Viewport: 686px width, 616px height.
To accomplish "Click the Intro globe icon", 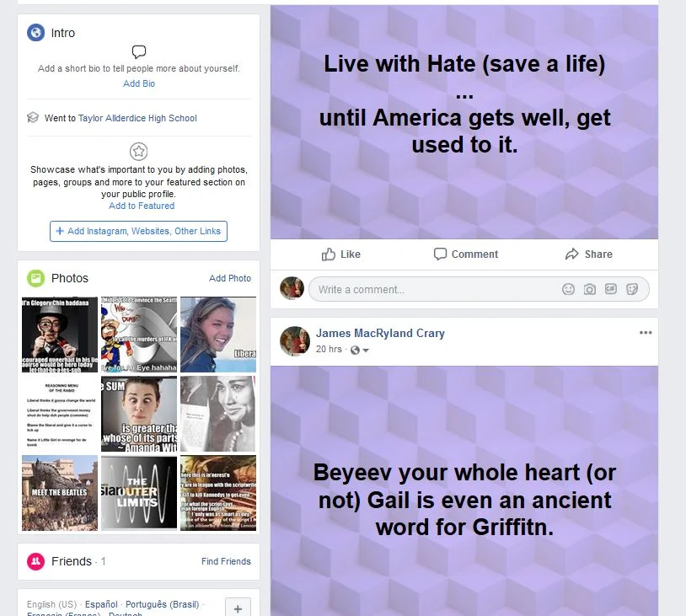I will (35, 33).
